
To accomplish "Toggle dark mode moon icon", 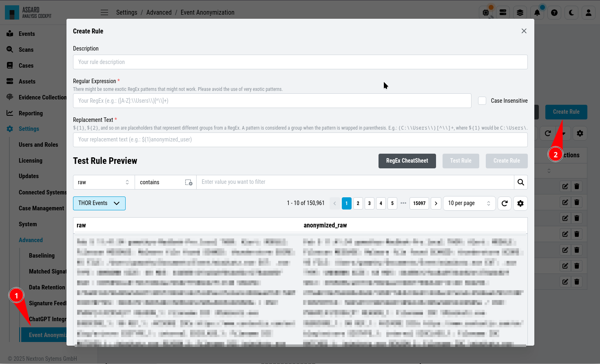I will (x=571, y=13).
